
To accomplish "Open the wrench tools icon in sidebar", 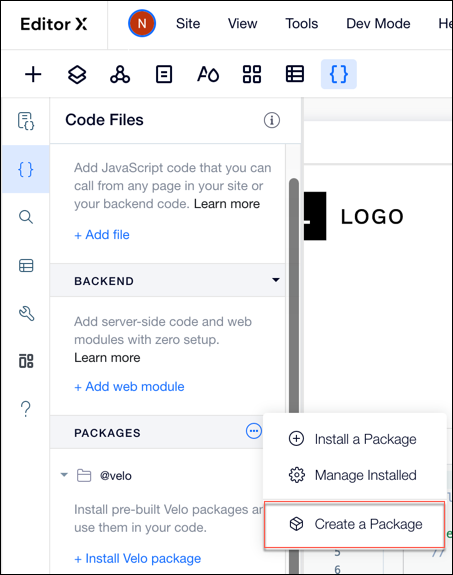I will (x=26, y=314).
